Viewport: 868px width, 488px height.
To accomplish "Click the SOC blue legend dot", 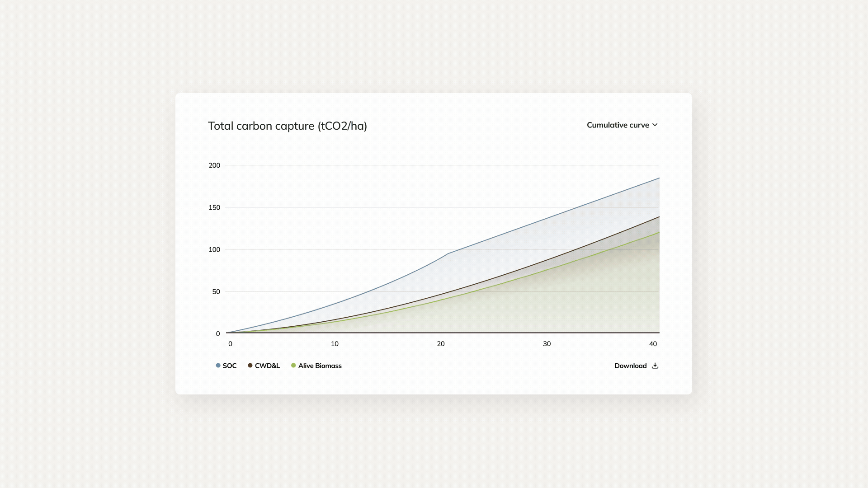I will pos(218,366).
